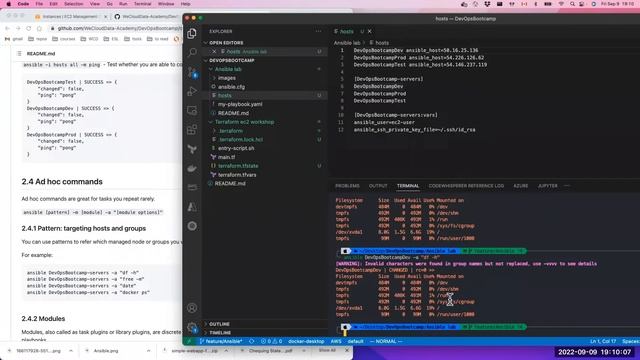Open the Selection menu
This screenshot has height=360, width=640.
73,4
